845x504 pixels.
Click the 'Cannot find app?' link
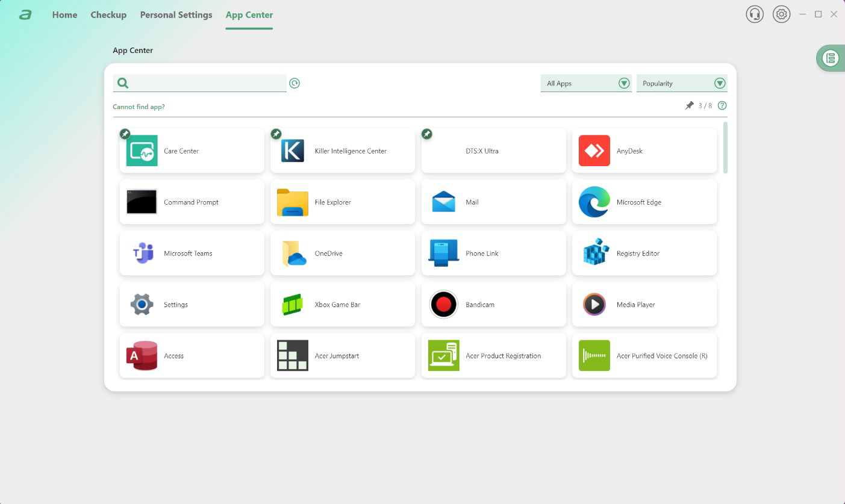pyautogui.click(x=139, y=107)
